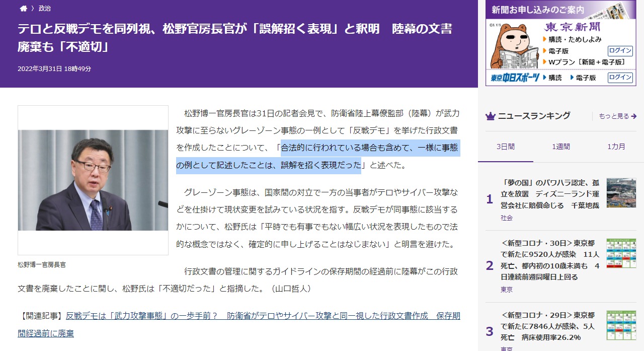
Task: Open ranking article 東京都で新たに7846人が感染
Action: tap(550, 326)
